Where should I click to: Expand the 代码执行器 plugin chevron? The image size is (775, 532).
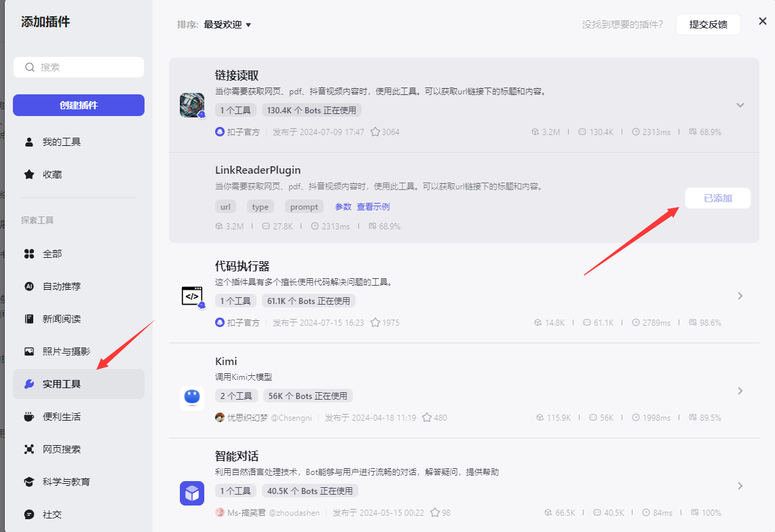pos(740,296)
